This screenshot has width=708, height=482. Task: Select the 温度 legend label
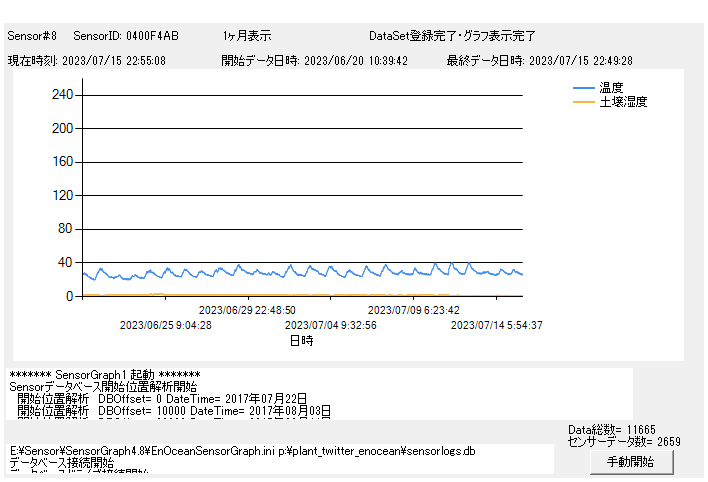pyautogui.click(x=612, y=88)
